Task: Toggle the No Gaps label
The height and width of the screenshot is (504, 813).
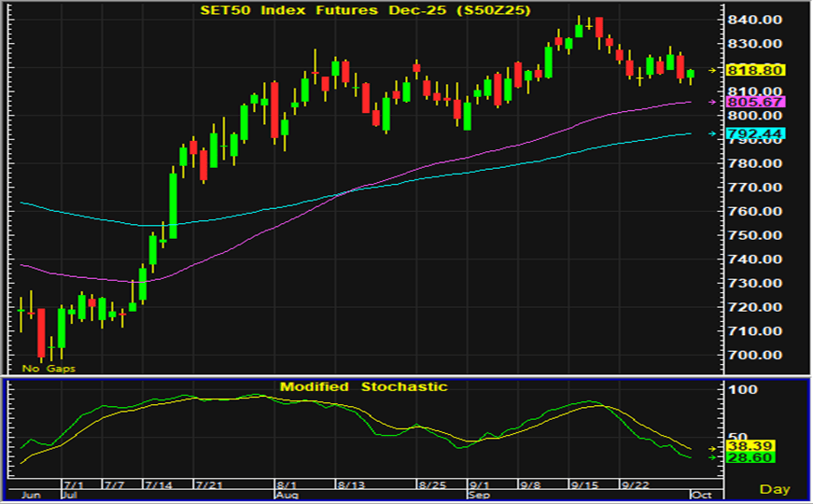Action: click(x=49, y=369)
